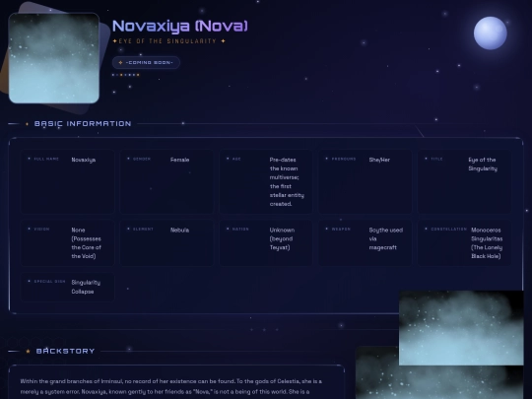Click the Basic Information heading
Screen dimensions: 532x399
click(x=83, y=123)
